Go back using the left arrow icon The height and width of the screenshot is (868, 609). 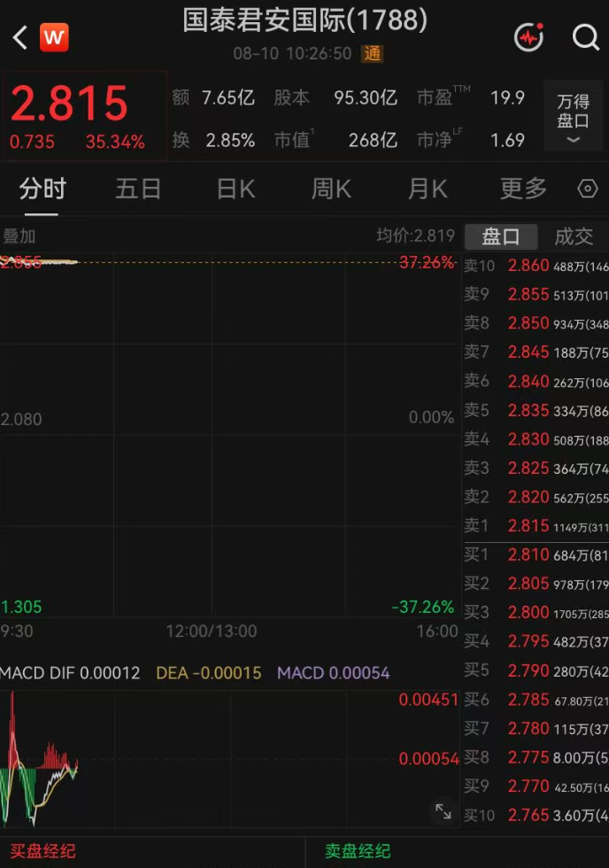pos(19,37)
